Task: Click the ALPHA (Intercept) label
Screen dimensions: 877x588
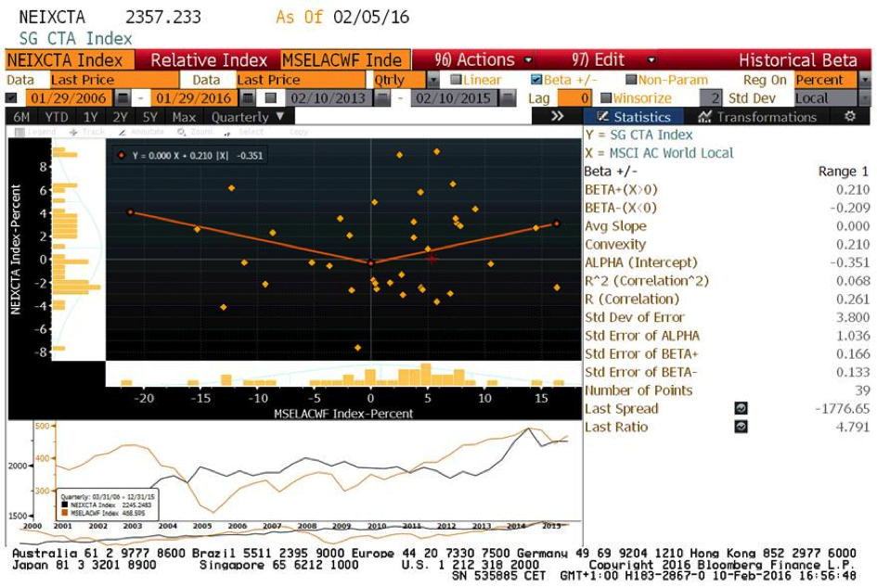Action: click(x=641, y=262)
